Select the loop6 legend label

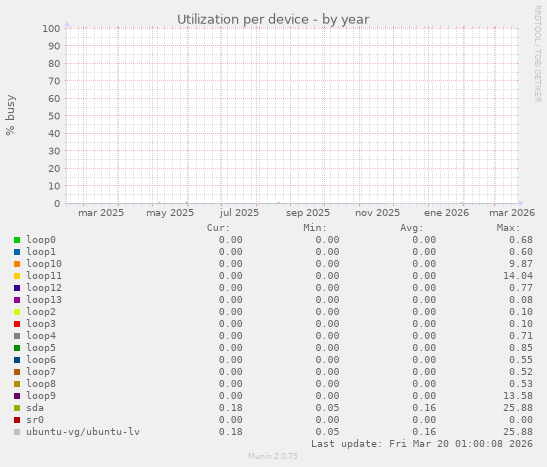click(41, 360)
